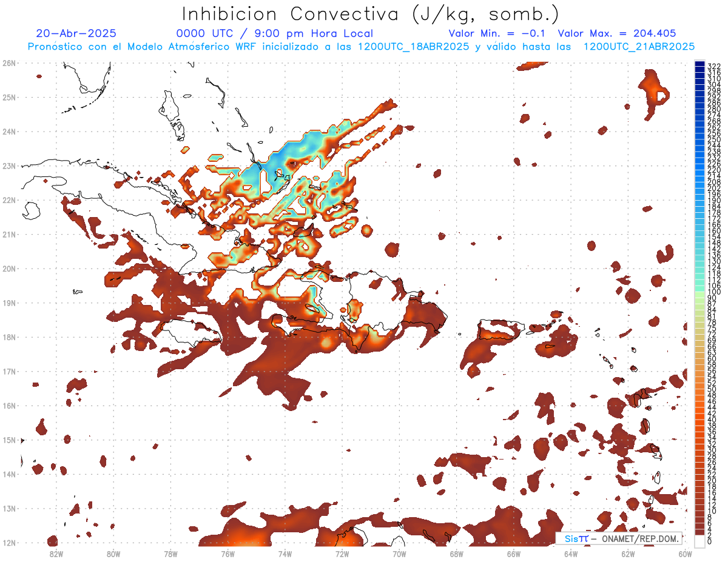Click the "76W" longitude label
Image resolution: width=728 pixels, height=562 pixels.
pyautogui.click(x=227, y=553)
